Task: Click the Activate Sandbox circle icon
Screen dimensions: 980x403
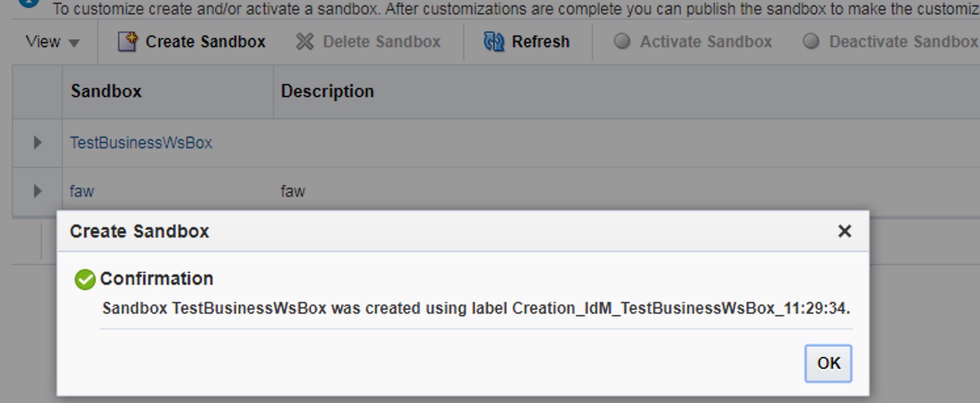Action: 622,41
